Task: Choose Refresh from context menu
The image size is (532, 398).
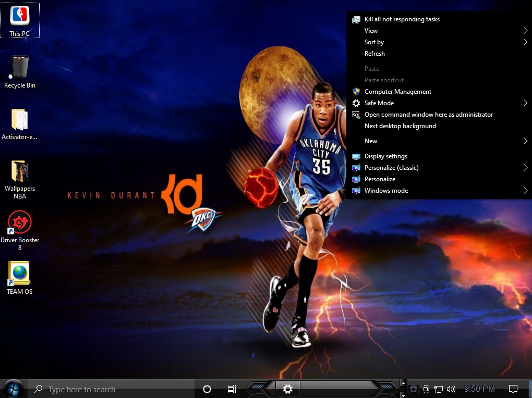Action: 374,54
